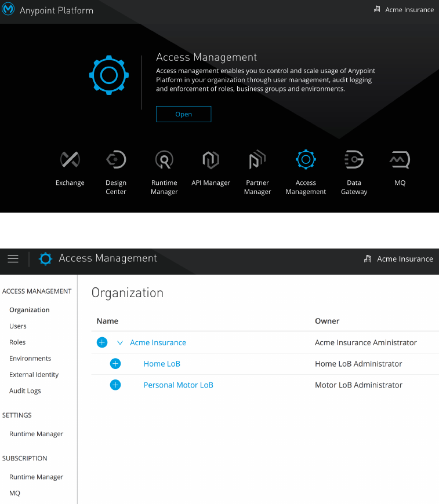Open the MQ app icon
The image size is (439, 504).
click(400, 160)
